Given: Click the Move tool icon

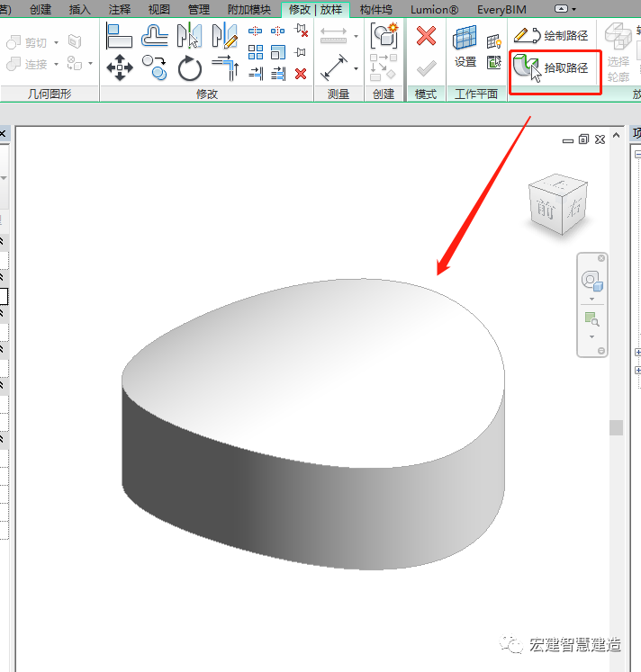Looking at the screenshot, I should coord(119,67).
